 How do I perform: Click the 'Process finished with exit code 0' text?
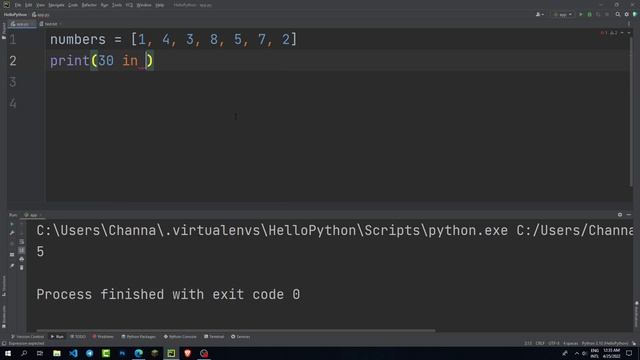(168, 294)
